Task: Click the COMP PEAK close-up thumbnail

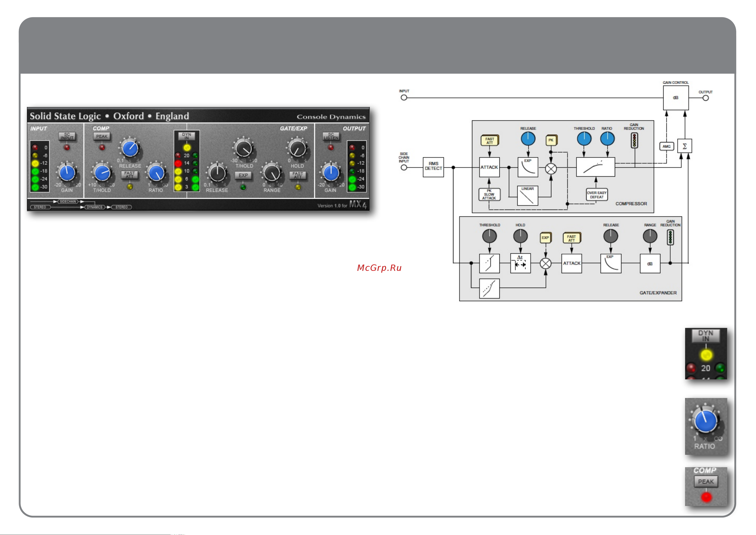Action: 706,486
